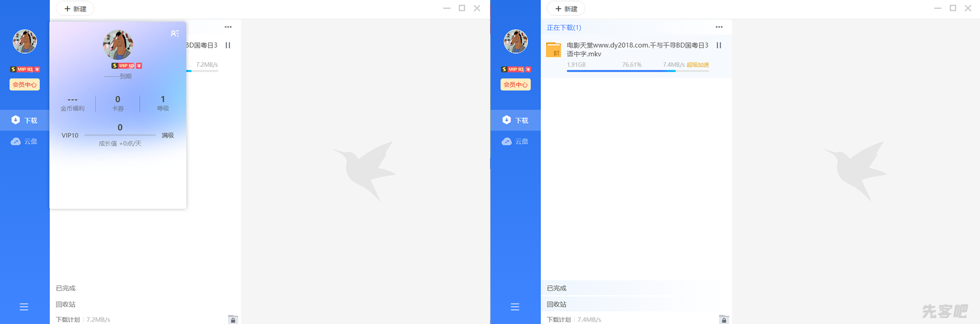Click 新建 button in the right window
The height and width of the screenshot is (324, 980).
tap(566, 9)
